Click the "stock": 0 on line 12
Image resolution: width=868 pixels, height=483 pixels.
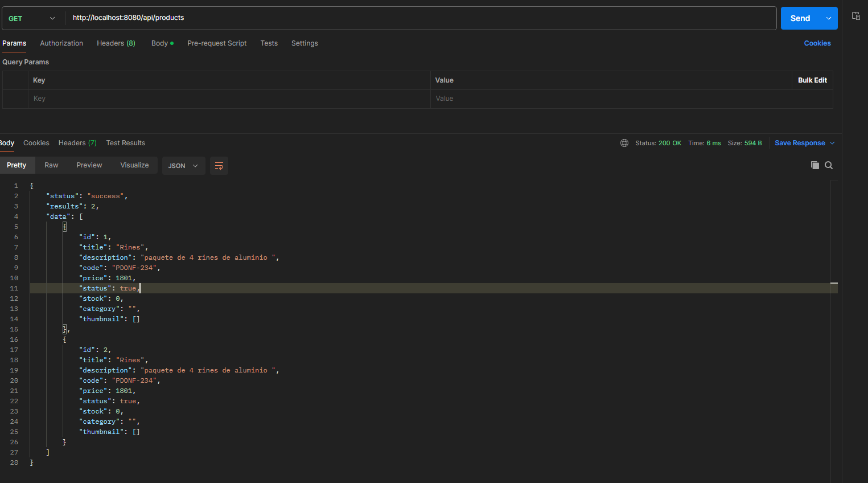[101, 298]
